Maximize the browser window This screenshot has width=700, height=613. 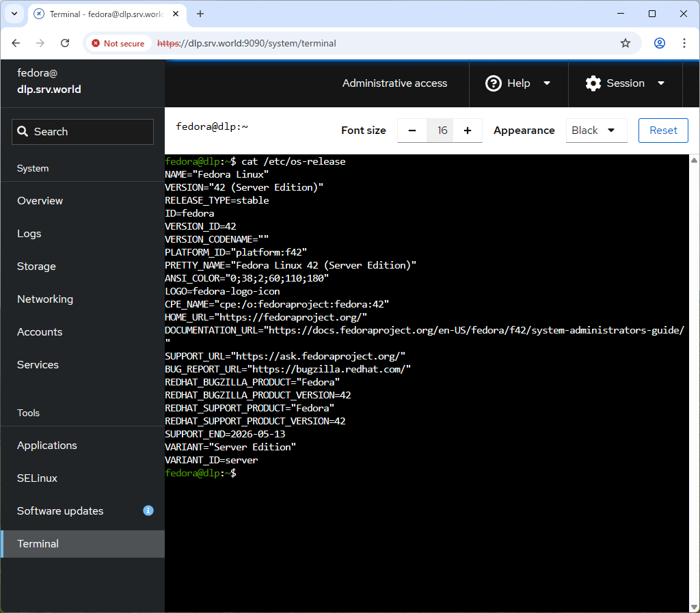651,14
